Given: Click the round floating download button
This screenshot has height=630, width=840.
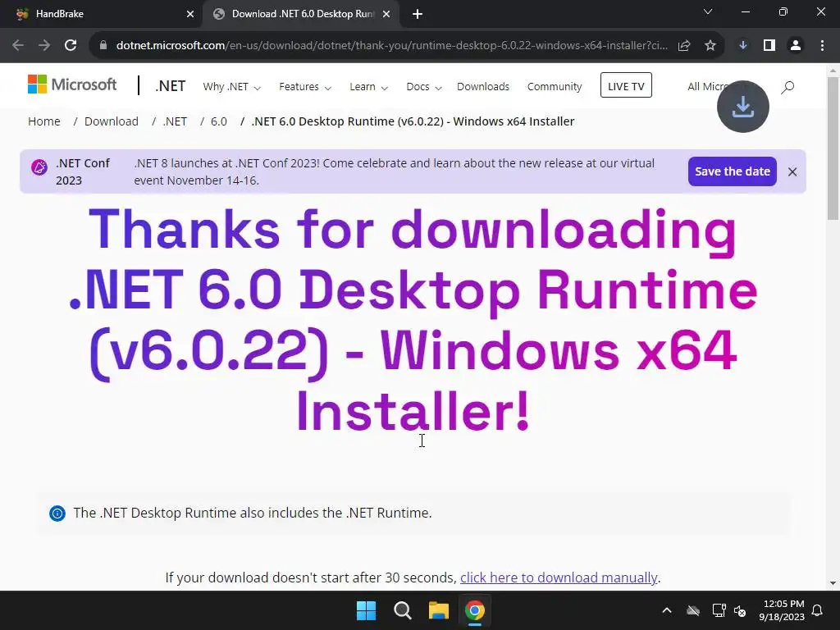Looking at the screenshot, I should pyautogui.click(x=743, y=107).
